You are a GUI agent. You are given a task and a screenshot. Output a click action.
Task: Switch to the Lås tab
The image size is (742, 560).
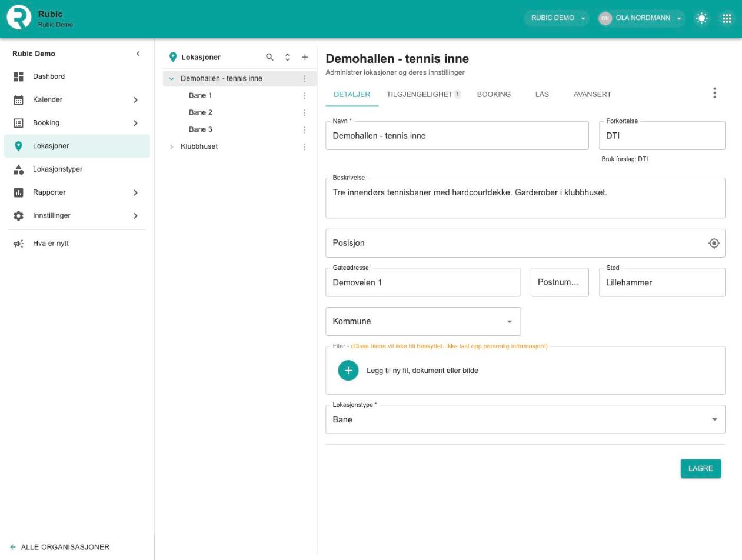click(542, 94)
